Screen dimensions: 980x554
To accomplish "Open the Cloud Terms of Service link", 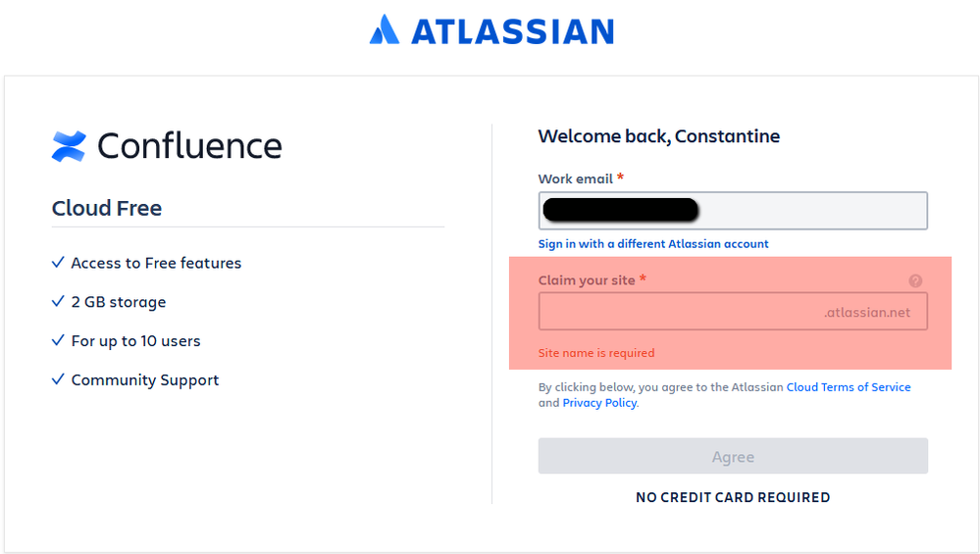I will (849, 387).
